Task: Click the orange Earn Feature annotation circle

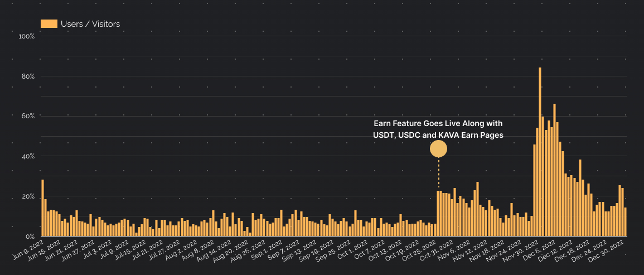Action: pyautogui.click(x=438, y=149)
